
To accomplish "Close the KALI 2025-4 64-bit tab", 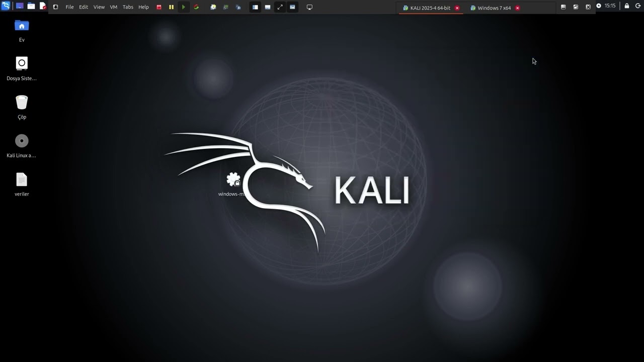I will [x=457, y=8].
